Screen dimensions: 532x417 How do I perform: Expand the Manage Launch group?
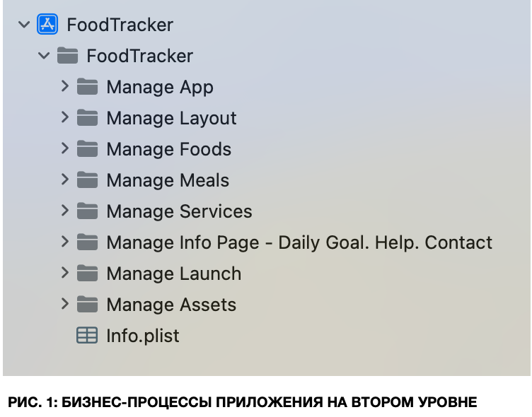64,273
